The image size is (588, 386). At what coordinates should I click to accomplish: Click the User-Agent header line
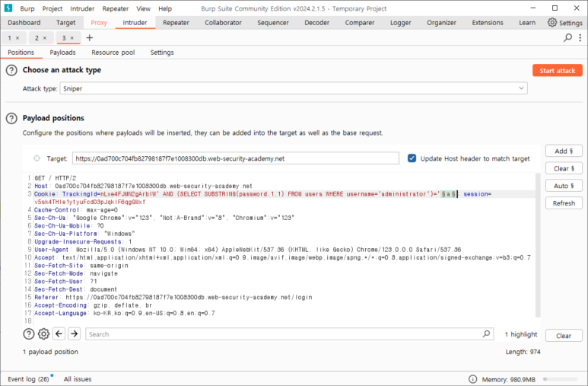pyautogui.click(x=247, y=250)
